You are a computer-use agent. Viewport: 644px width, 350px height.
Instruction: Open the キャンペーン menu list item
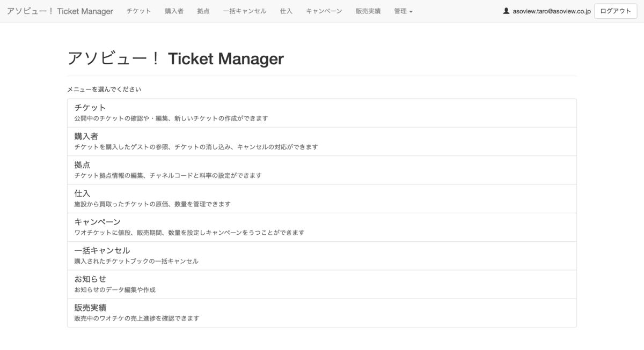pyautogui.click(x=322, y=227)
